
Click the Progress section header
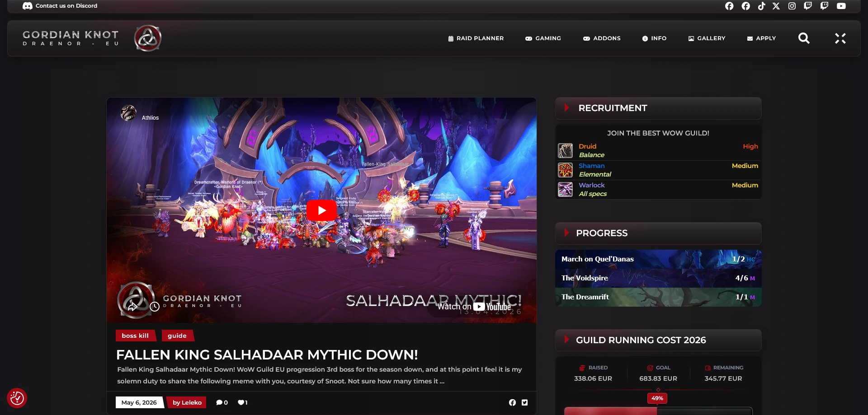[658, 233]
